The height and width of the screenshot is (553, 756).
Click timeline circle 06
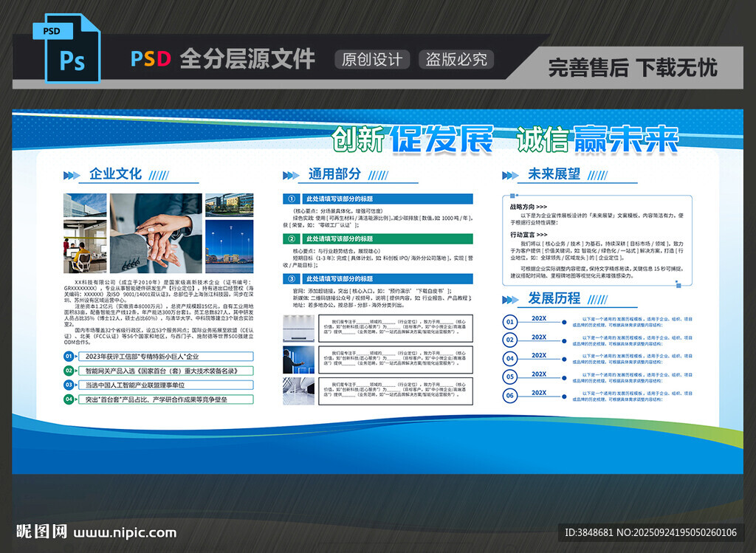point(510,396)
